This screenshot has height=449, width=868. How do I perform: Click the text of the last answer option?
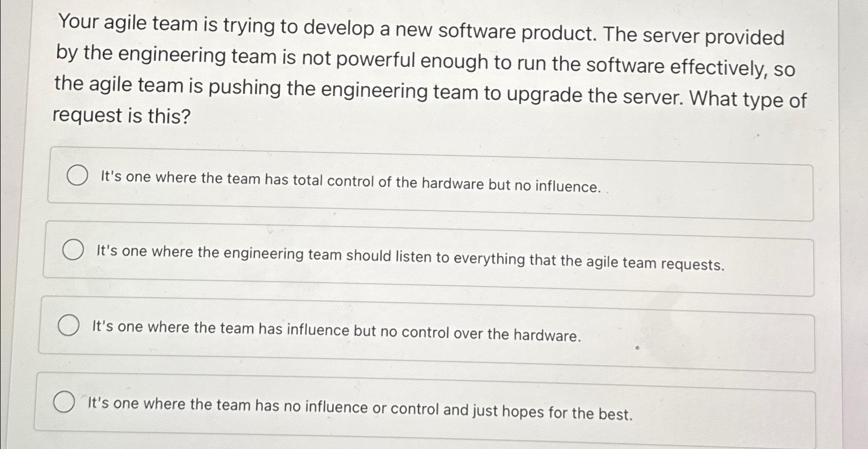(361, 408)
